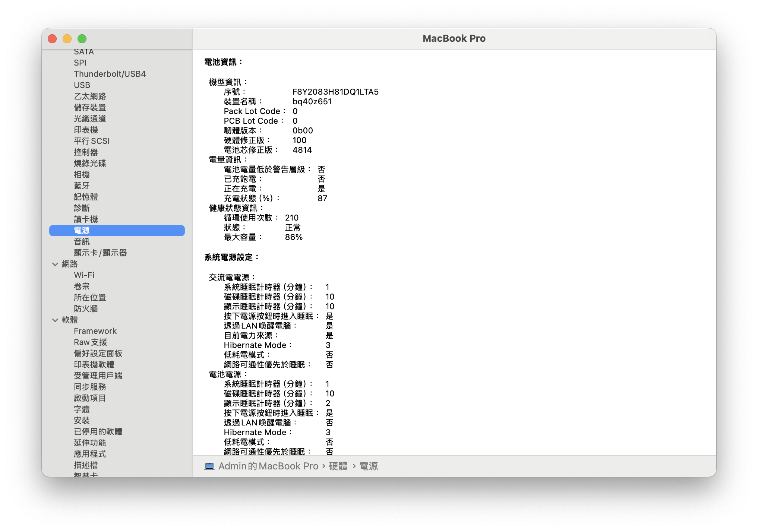Image resolution: width=758 pixels, height=532 pixels.
Task: Click 硬體 in the bottom path bar
Action: click(x=338, y=466)
